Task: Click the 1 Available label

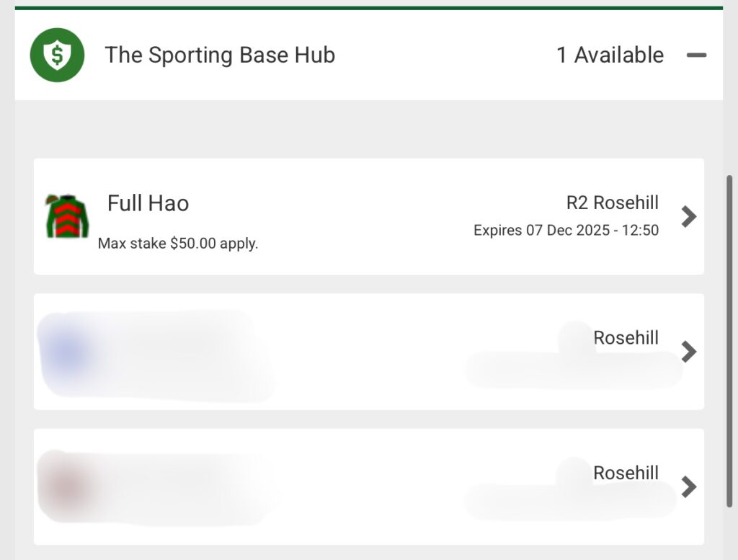Action: pos(610,55)
